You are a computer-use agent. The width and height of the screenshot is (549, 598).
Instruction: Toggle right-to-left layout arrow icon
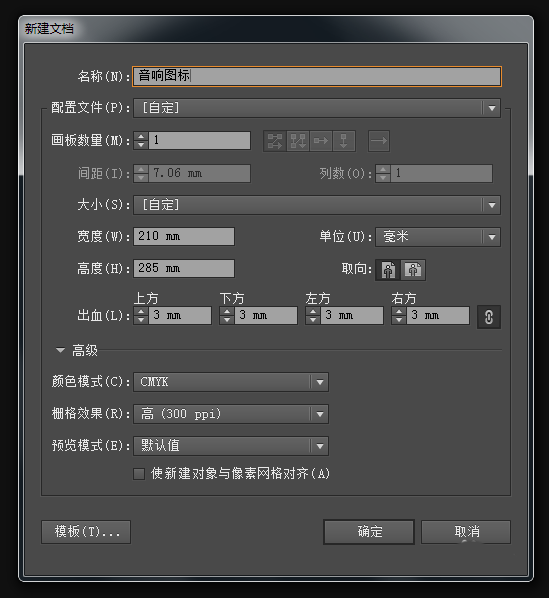[x=379, y=141]
